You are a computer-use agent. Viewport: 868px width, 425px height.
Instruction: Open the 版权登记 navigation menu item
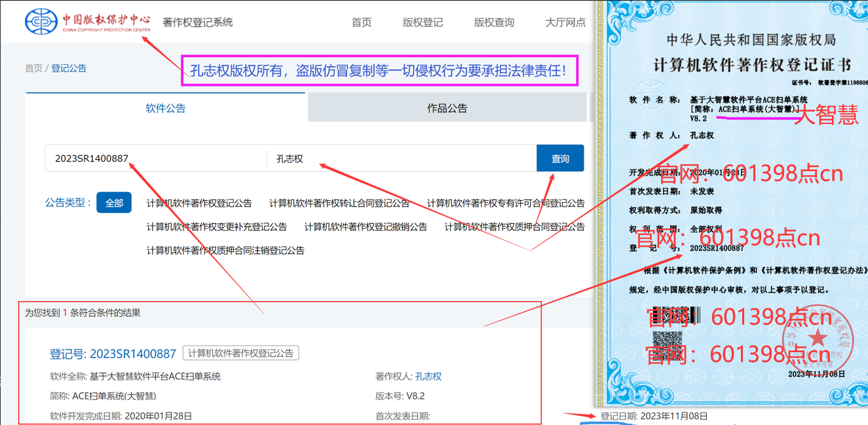pos(423,22)
